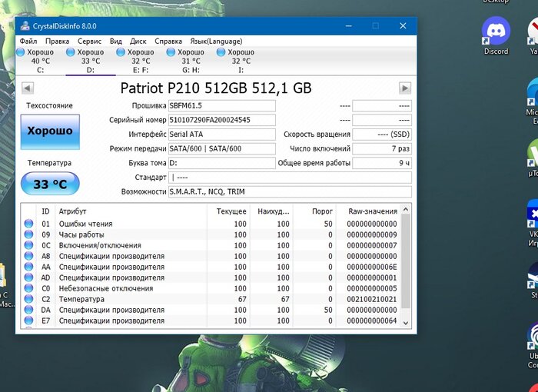Screen dimensions: 538x392
Task: Click the serial number field
Action: tap(221, 120)
